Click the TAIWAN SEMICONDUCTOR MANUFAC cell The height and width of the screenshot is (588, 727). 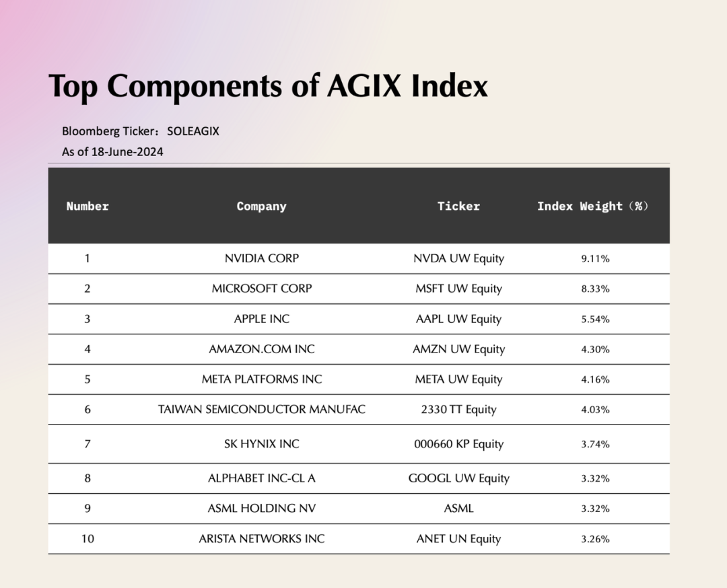[261, 409]
